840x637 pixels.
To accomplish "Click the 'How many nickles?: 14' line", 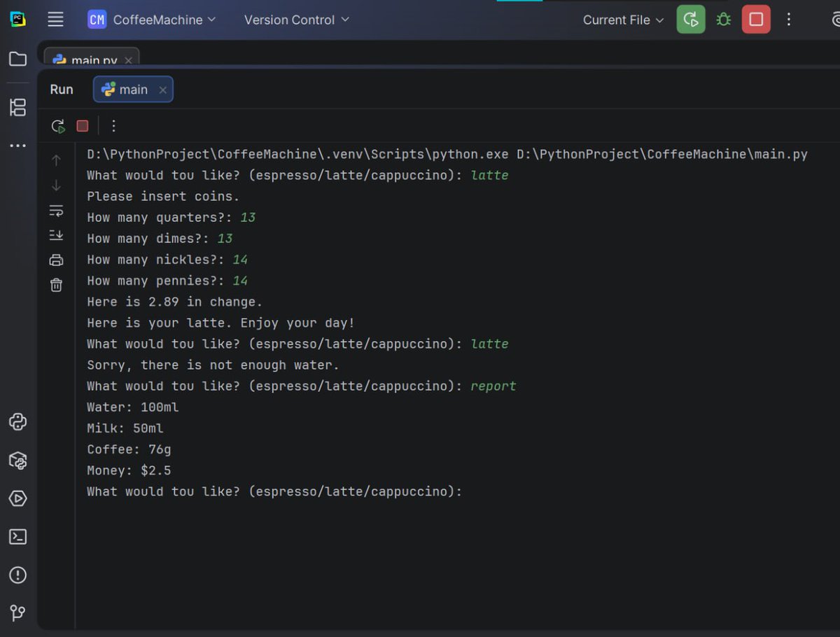I will coord(167,260).
